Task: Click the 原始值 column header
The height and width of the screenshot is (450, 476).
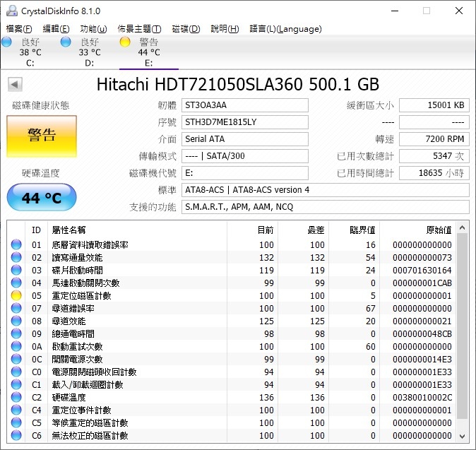Action: tap(439, 230)
